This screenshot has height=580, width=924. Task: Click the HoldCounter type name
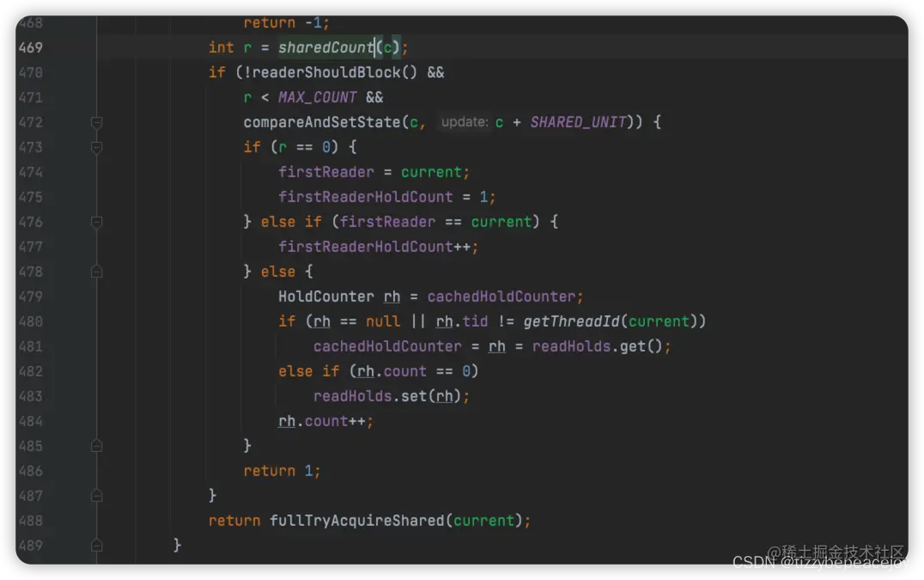[x=325, y=296]
